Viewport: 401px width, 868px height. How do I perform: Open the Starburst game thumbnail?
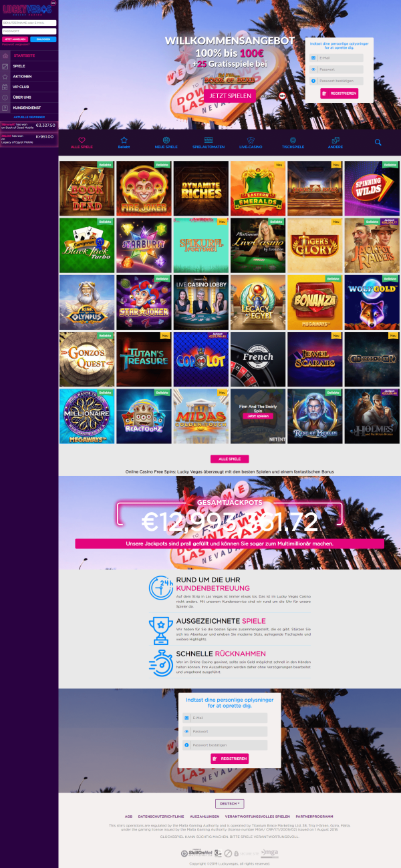[x=144, y=246]
